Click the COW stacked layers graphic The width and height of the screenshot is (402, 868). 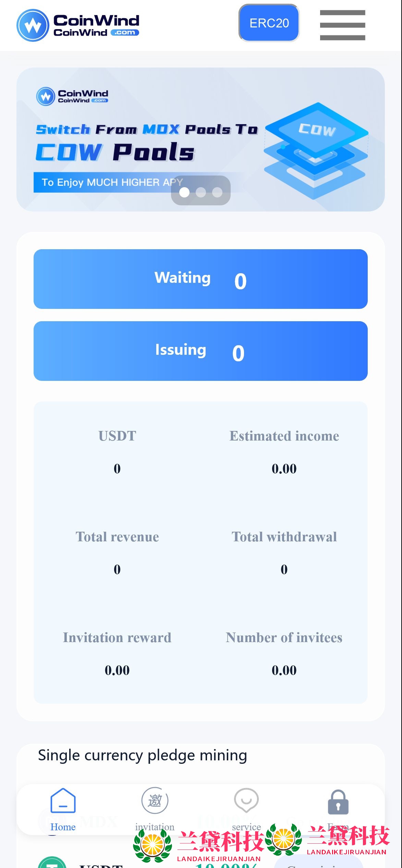[x=316, y=150]
